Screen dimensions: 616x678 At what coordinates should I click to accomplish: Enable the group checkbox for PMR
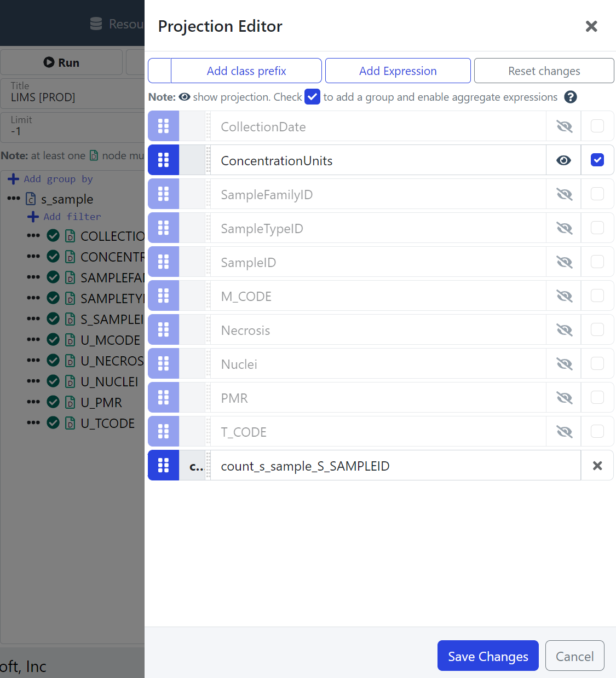pos(597,398)
